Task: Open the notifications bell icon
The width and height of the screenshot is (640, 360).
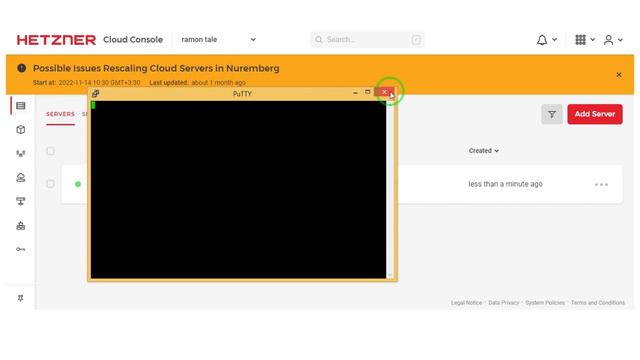Action: coord(542,40)
